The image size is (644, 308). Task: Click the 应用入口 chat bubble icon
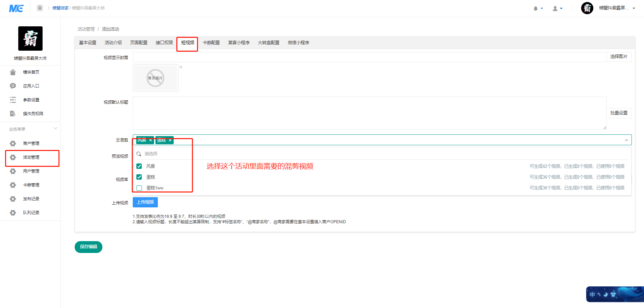click(x=13, y=86)
